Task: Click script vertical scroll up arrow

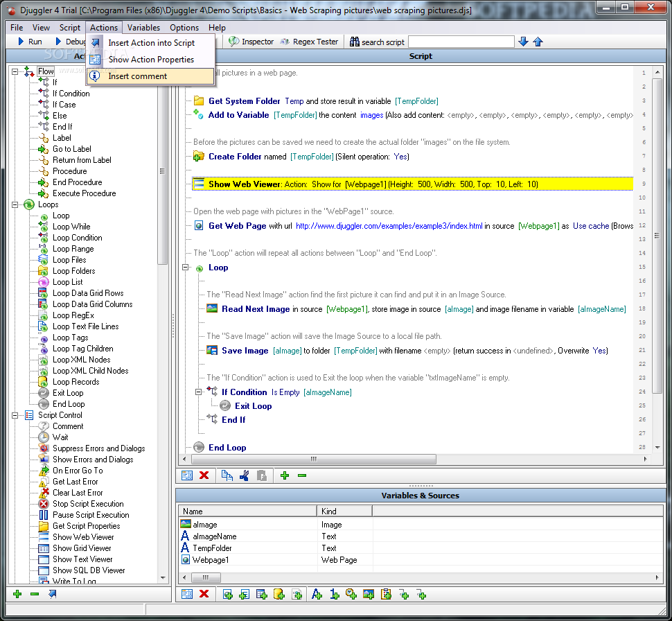Action: [657, 73]
